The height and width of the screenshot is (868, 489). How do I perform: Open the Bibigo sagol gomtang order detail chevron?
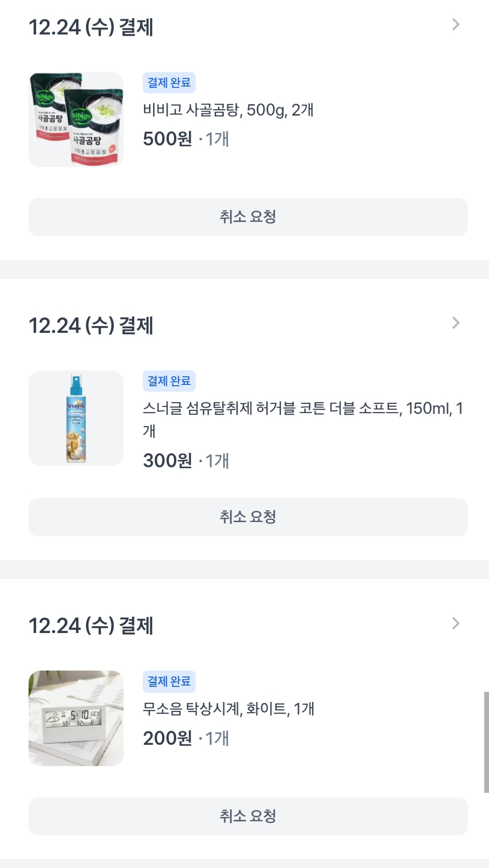[x=455, y=24]
